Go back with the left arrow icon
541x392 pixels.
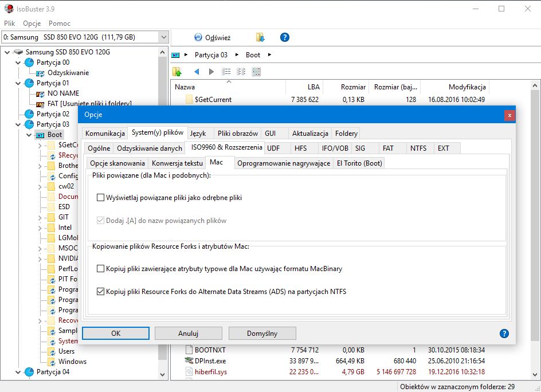tap(197, 72)
